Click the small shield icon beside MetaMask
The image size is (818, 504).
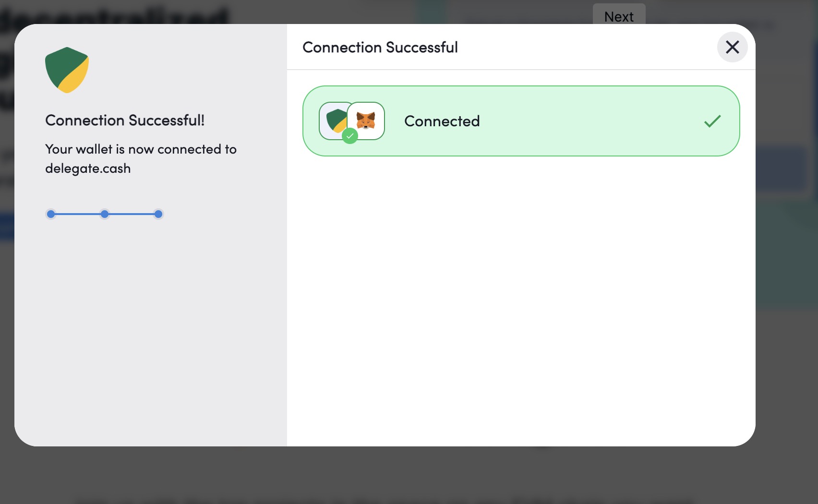335,120
